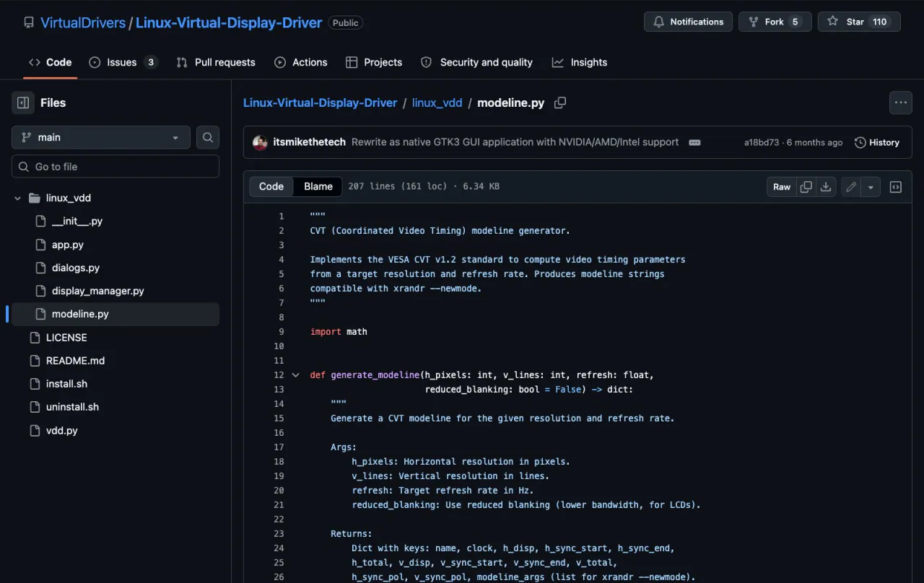Open more edit options dropdown arrow

(871, 187)
